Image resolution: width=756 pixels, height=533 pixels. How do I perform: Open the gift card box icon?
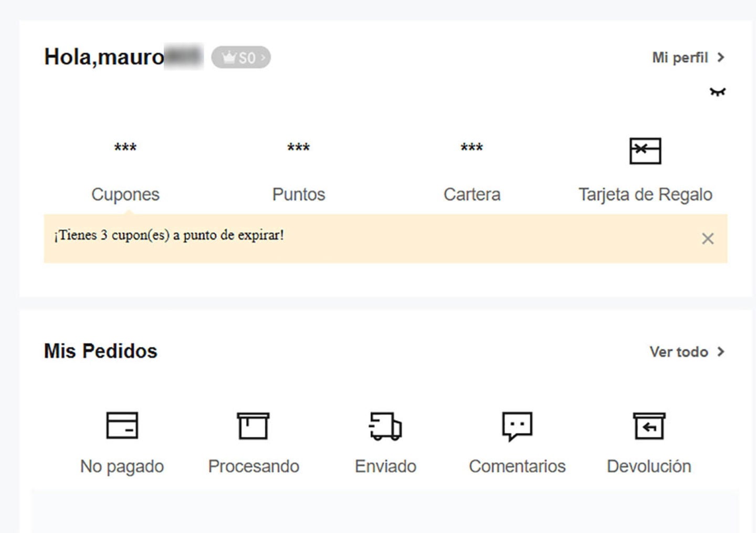click(x=645, y=152)
